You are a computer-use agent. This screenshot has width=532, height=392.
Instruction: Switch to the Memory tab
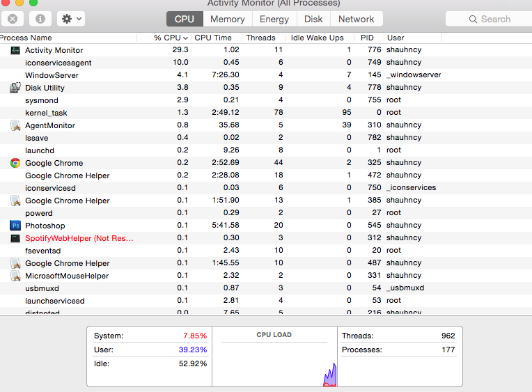click(x=227, y=19)
